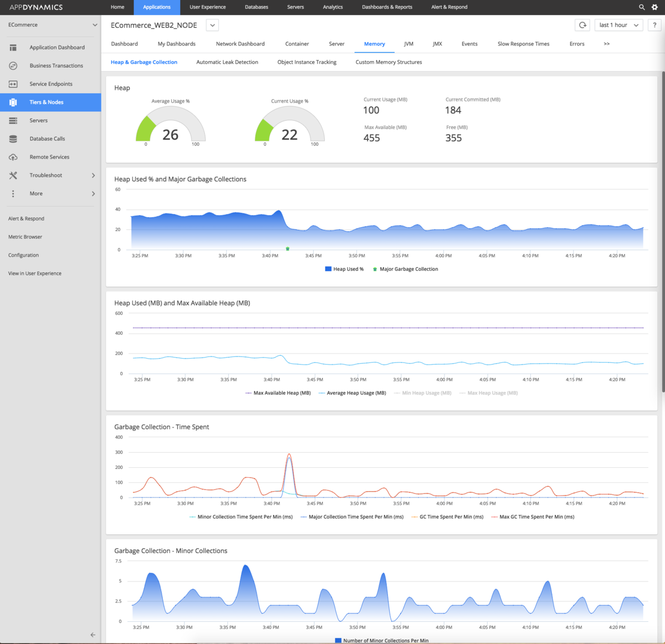Screen dimensions: 665x644
Task: Open the Servers top menu
Action: click(x=295, y=7)
